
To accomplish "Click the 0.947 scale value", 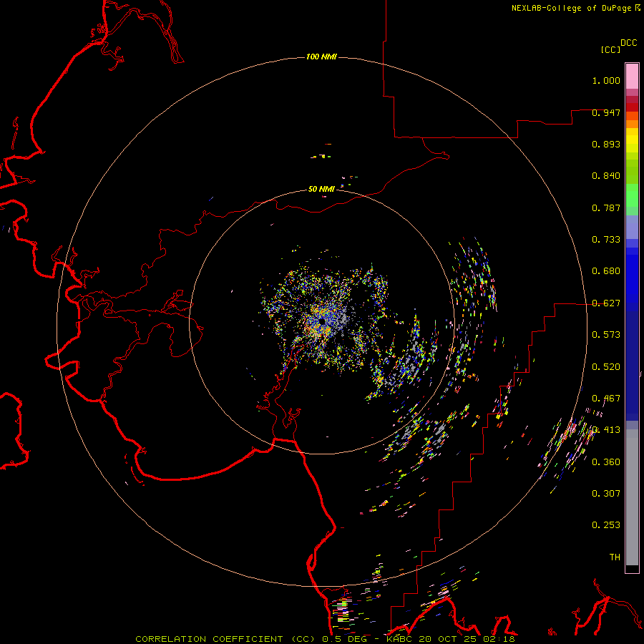I will (606, 112).
